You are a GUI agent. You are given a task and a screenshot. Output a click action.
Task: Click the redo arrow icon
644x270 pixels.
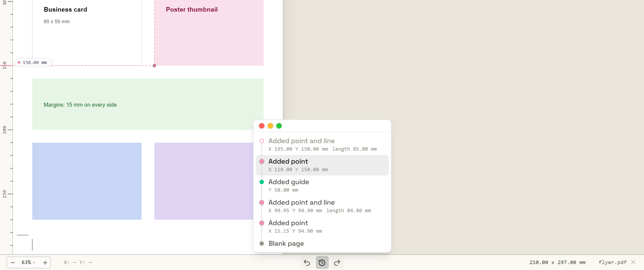click(337, 262)
